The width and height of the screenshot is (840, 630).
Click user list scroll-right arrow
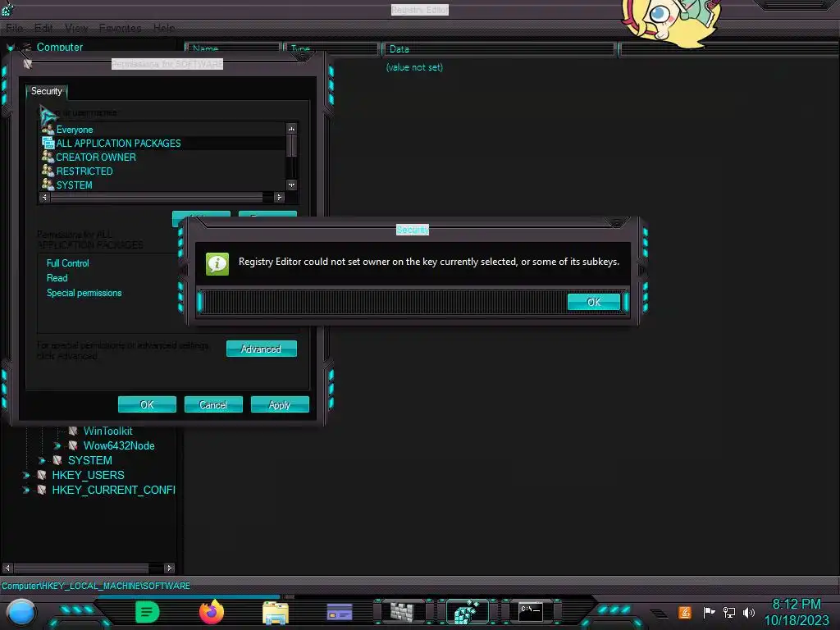(279, 197)
